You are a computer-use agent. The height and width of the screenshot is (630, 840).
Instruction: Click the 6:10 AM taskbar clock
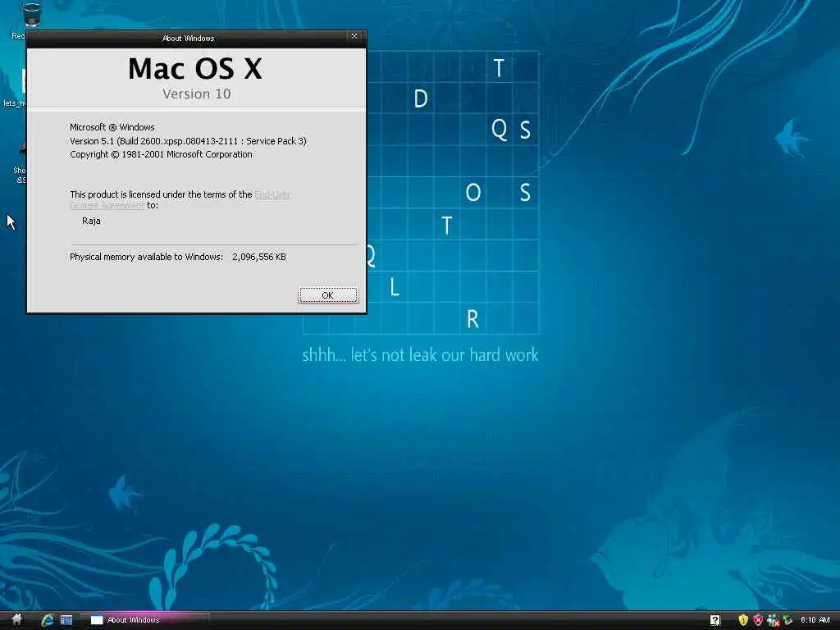(815, 620)
